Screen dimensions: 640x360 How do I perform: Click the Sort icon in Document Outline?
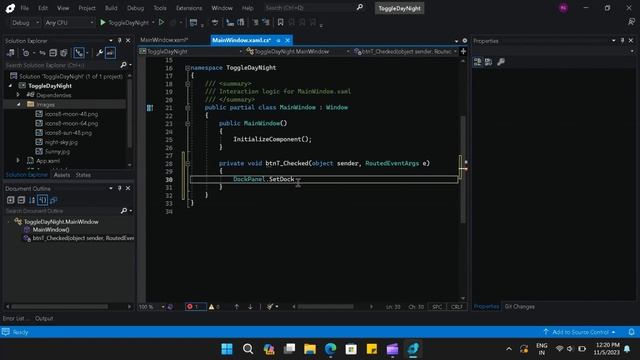point(32,200)
